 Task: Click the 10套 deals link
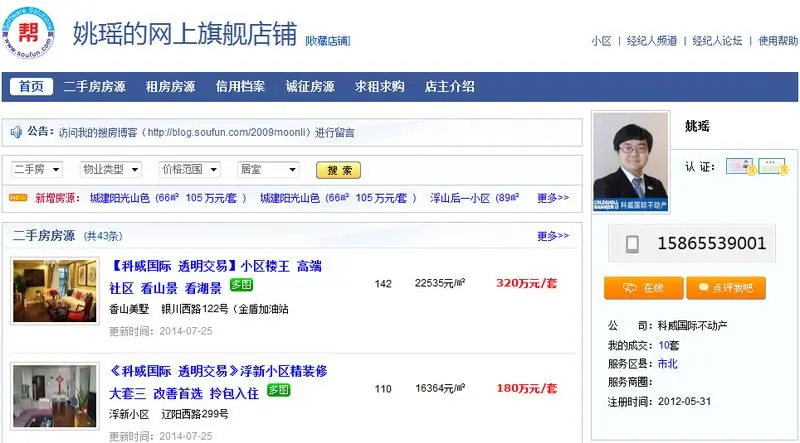point(668,346)
